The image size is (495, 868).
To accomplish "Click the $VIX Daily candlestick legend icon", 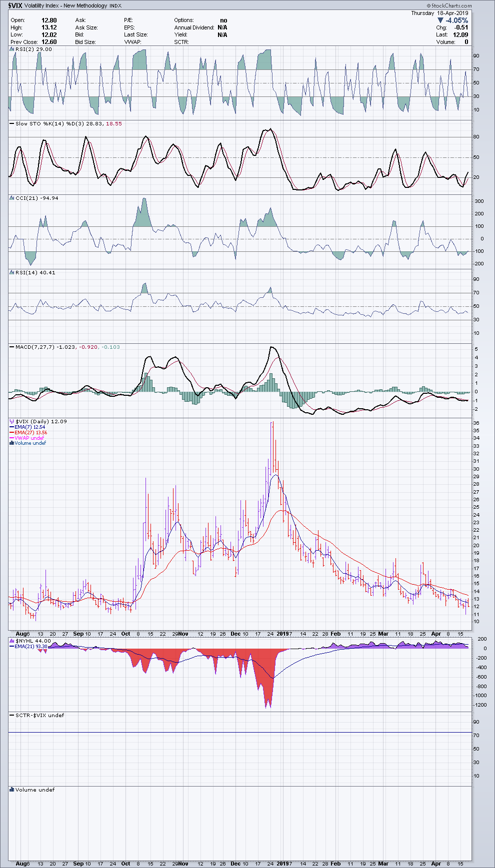I will point(12,421).
